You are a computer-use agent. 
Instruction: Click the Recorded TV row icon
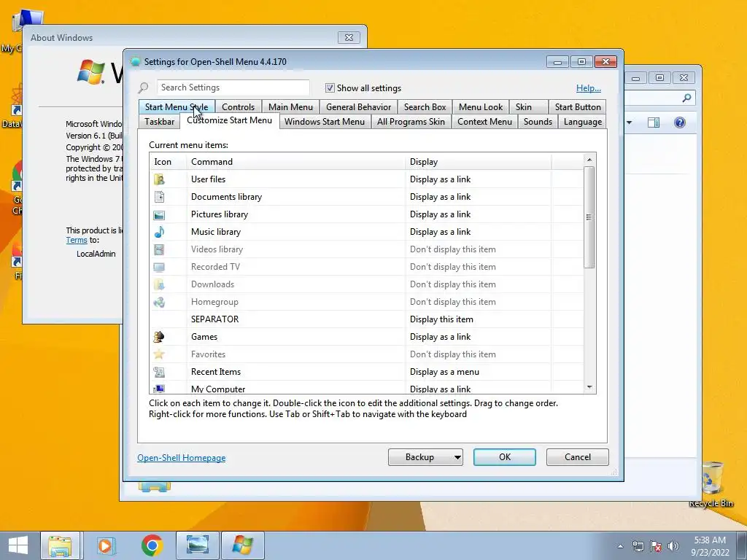click(x=159, y=267)
